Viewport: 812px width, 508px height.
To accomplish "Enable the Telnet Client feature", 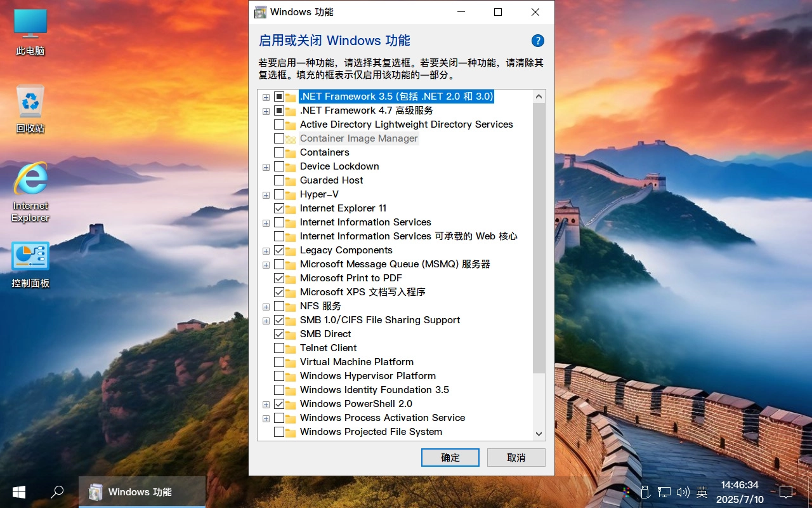I will click(280, 347).
